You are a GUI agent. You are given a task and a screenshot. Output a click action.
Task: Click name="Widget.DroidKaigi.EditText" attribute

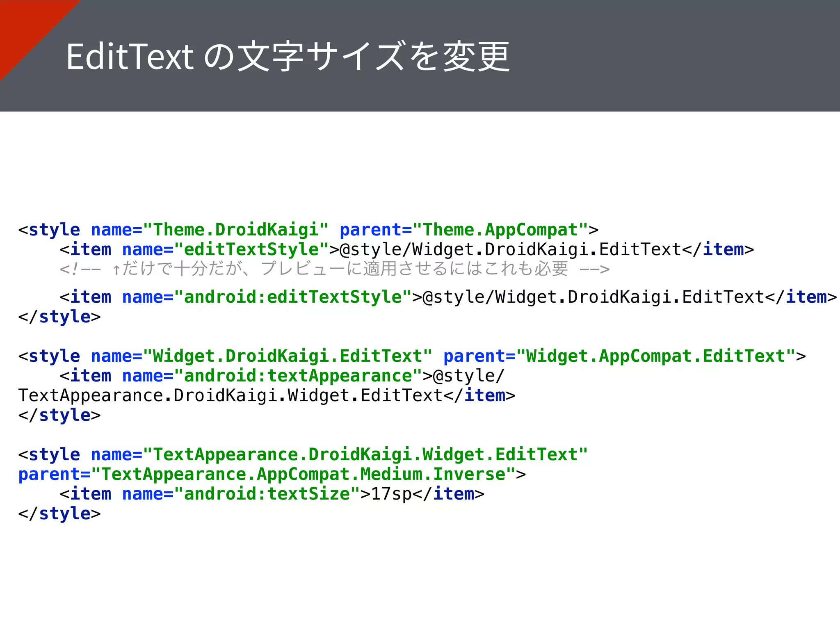click(262, 356)
